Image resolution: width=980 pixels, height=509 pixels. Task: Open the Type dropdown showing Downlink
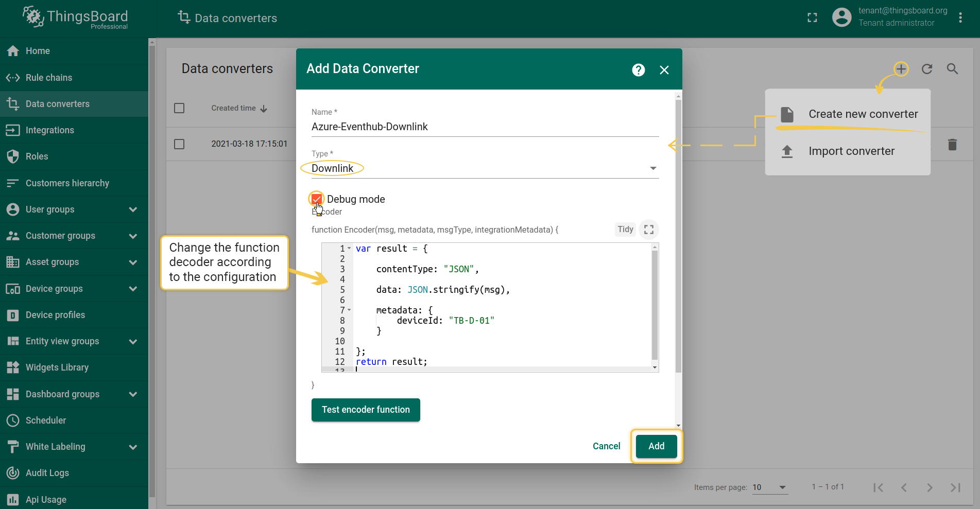pyautogui.click(x=484, y=168)
